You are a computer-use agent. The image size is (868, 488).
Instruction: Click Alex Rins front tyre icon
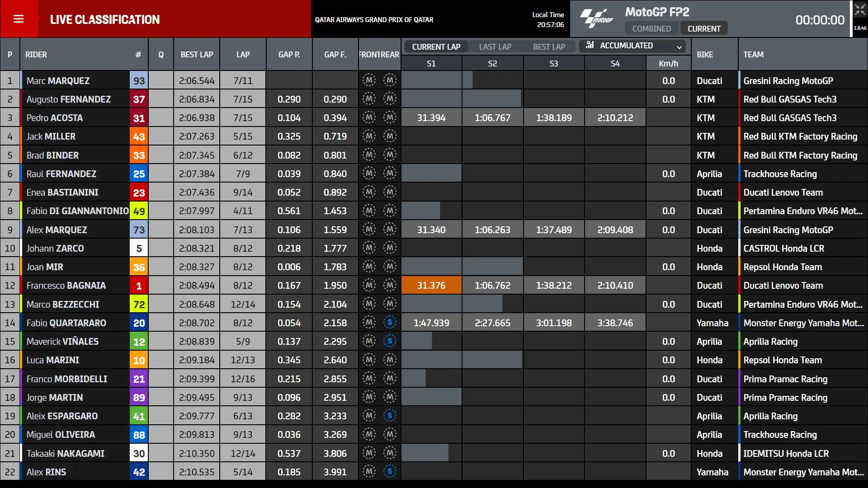click(x=369, y=472)
